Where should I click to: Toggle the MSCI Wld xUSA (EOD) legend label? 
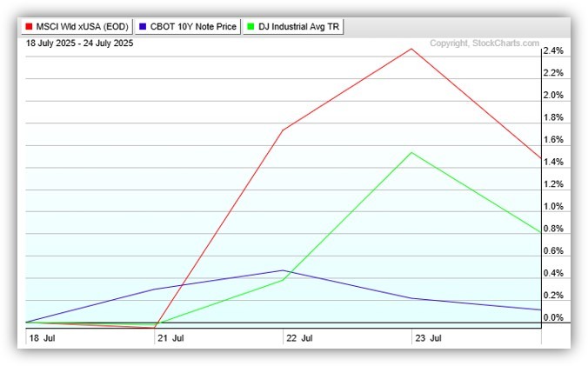(x=85, y=27)
